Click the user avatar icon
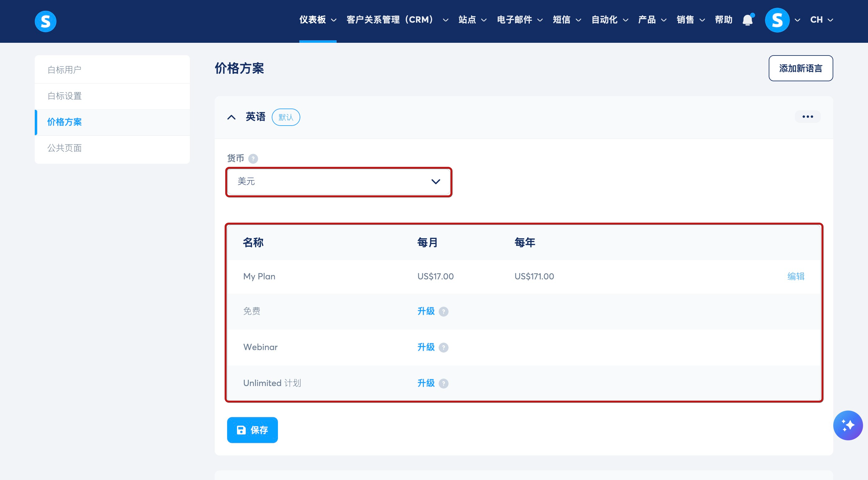This screenshot has height=480, width=868. (777, 20)
